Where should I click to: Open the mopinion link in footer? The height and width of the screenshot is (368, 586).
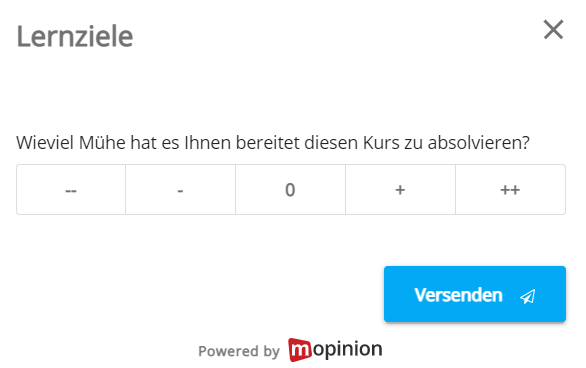click(335, 350)
